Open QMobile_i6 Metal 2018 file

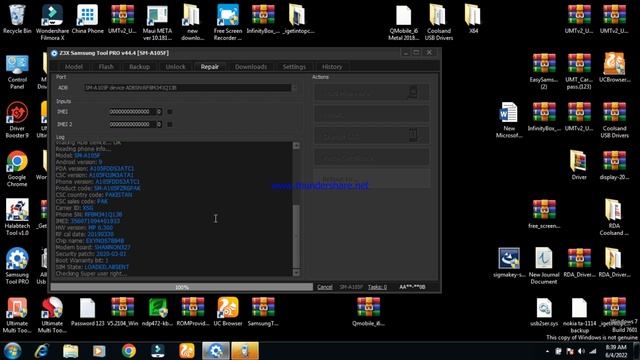403,22
